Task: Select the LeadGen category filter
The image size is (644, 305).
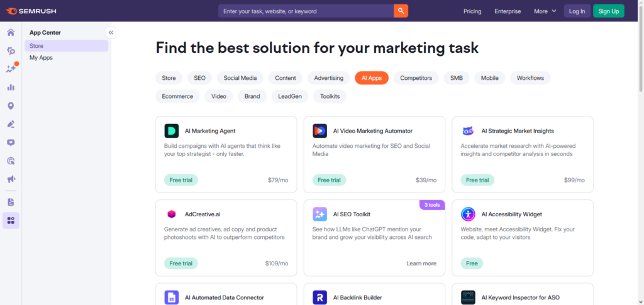Action: click(x=290, y=96)
